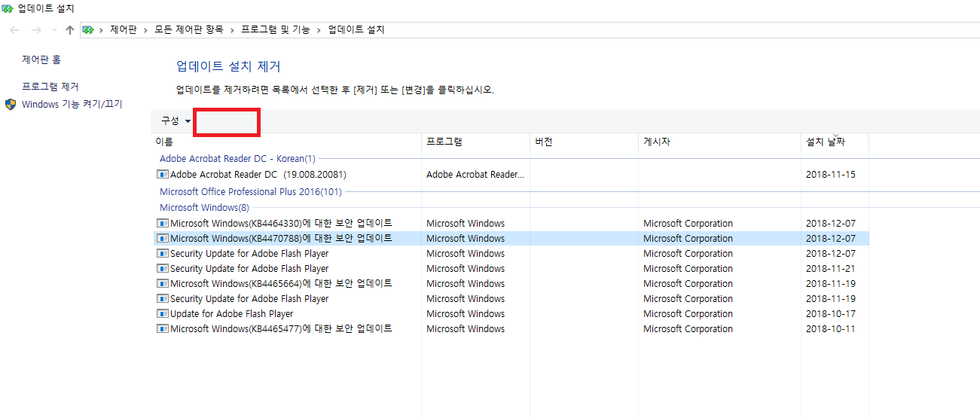Click the title bar 업데이트 설치 window icon

[x=8, y=8]
